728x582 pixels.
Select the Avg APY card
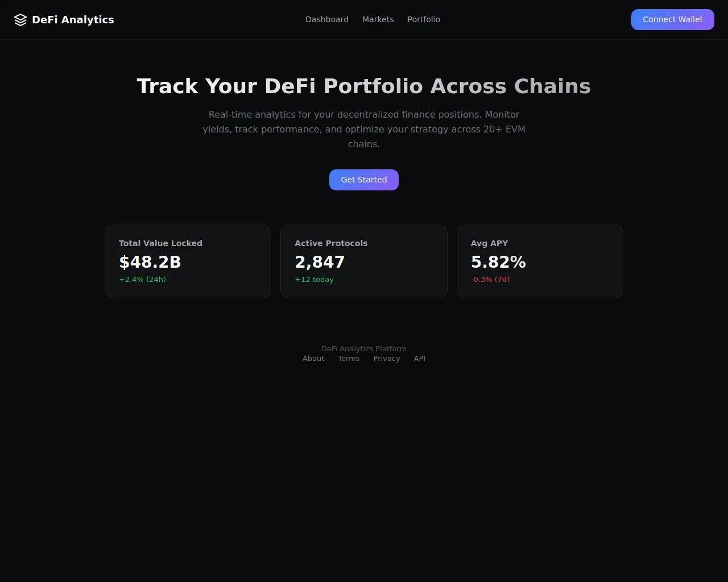(x=540, y=261)
